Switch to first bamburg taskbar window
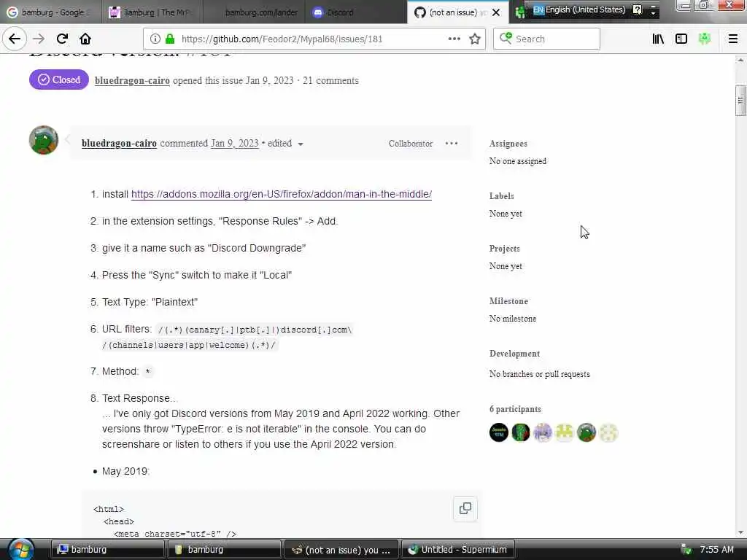The height and width of the screenshot is (560, 747). (107, 550)
